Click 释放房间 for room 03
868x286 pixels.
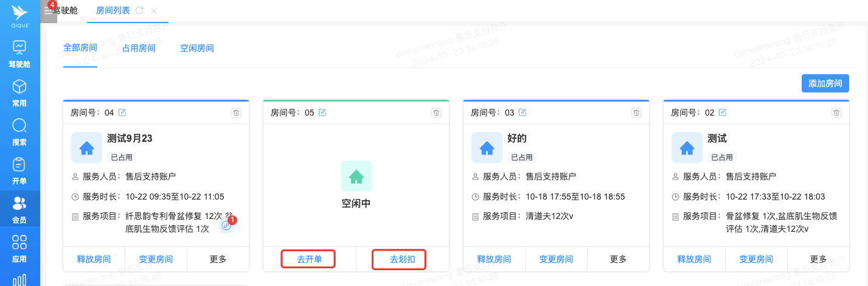495,259
